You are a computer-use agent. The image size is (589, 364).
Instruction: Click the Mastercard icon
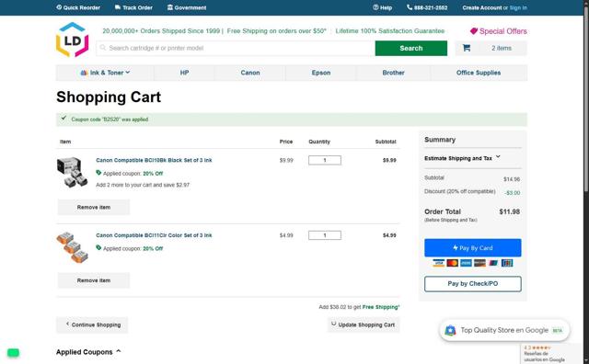pos(452,263)
